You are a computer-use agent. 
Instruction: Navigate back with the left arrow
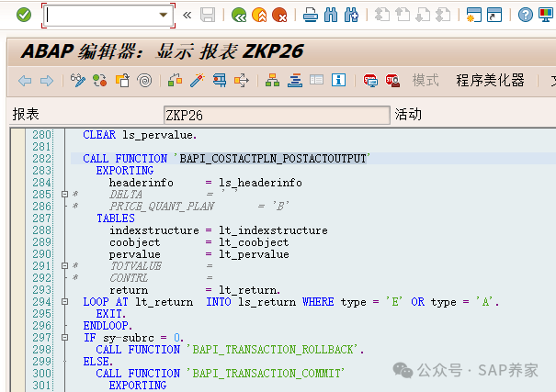25,81
